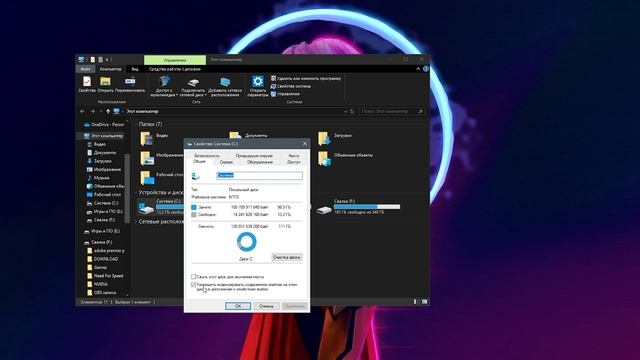Viewport: 640px width, 360px height.
Task: Select the Свалка (F:) drive tile
Action: click(x=359, y=207)
